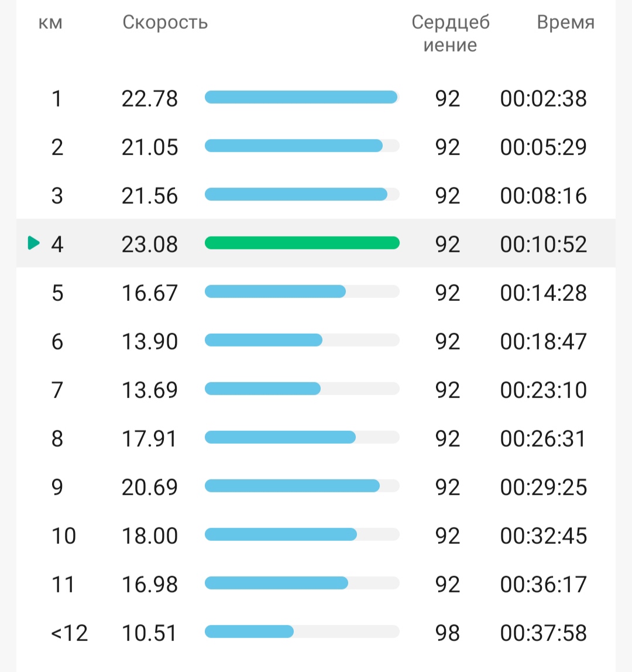The width and height of the screenshot is (632, 672).
Task: Click the speed bar for 13.90
Action: (x=302, y=340)
